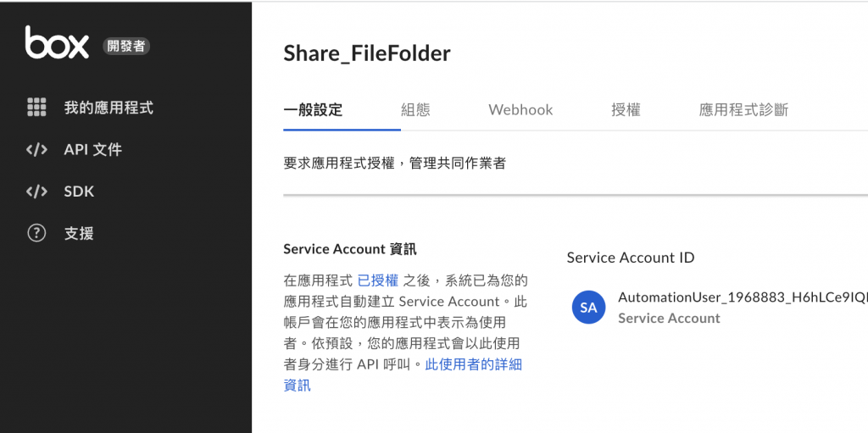The width and height of the screenshot is (868, 433).
Task: Click the Box logo
Action: click(57, 42)
